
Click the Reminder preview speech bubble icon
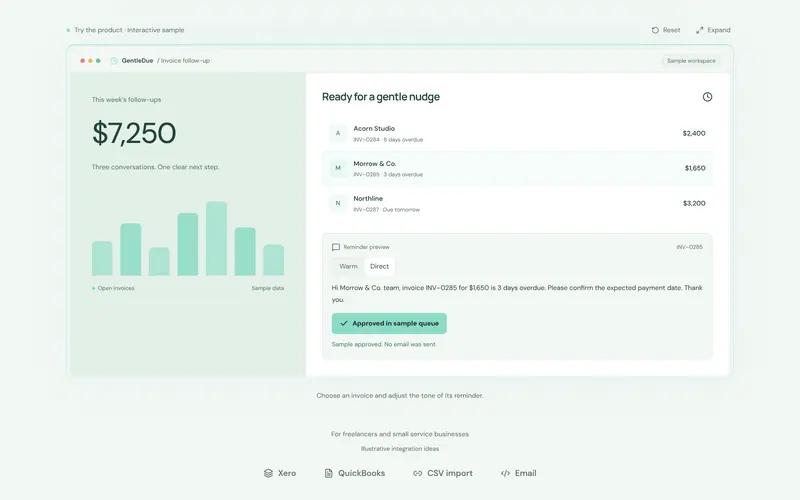[x=336, y=247]
